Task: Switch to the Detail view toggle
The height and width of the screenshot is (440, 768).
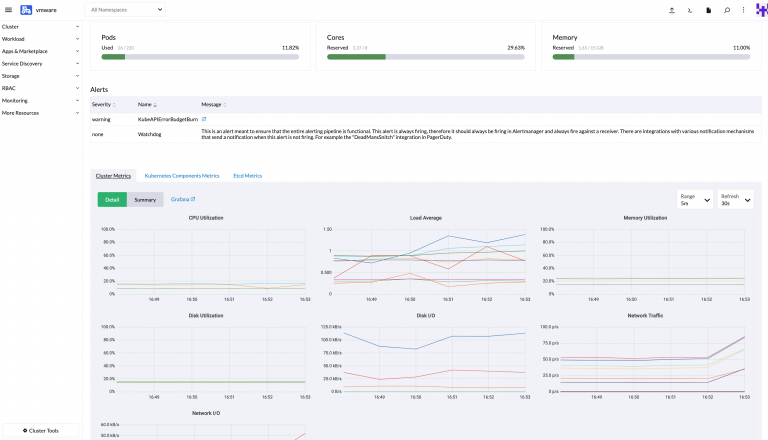Action: point(113,199)
